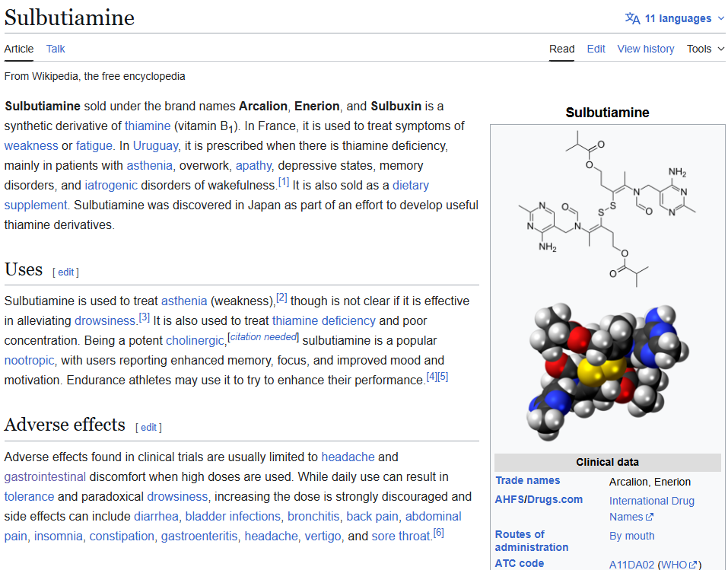728x570 pixels.
Task: Follow the By mouth link
Action: pyautogui.click(x=631, y=536)
